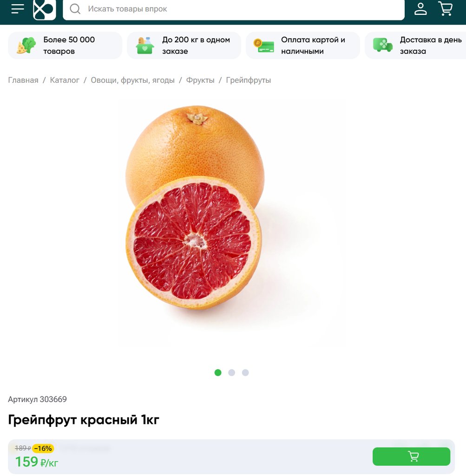This screenshot has width=466, height=476.
Task: Open the hamburger menu icon
Action: (18, 8)
